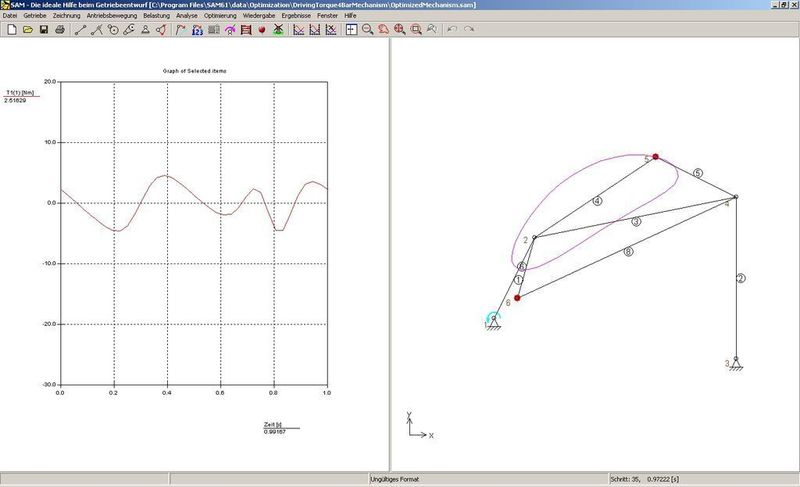Select the gear element tool
800x487 pixels.
[113, 30]
